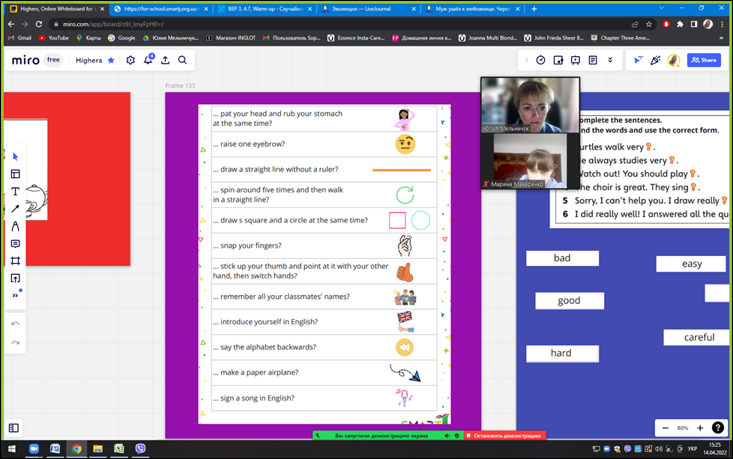
Task: Open the Templates tool in left toolbar
Action: click(15, 174)
